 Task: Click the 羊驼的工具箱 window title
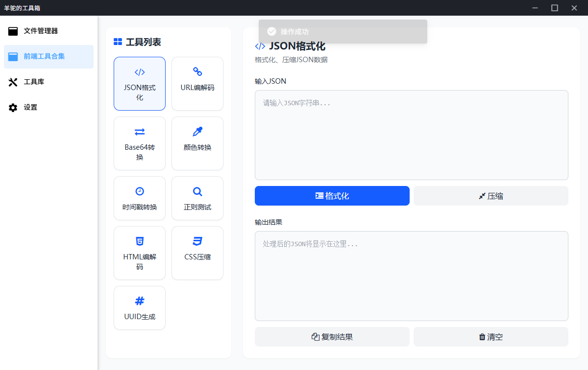(22, 8)
